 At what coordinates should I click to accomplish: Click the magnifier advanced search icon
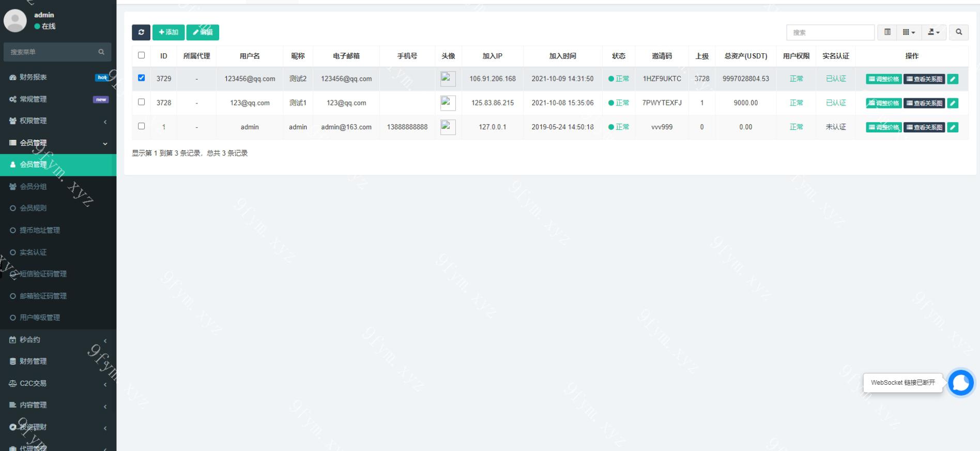click(959, 32)
